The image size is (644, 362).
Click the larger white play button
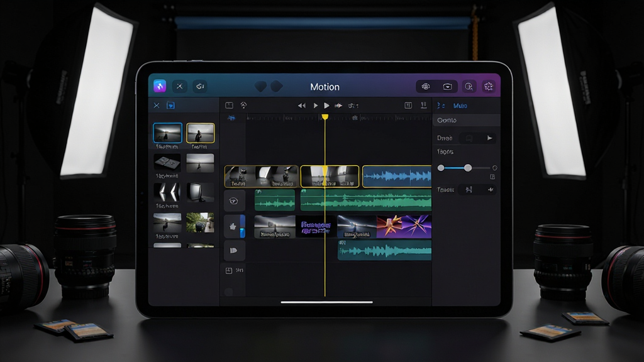[326, 106]
